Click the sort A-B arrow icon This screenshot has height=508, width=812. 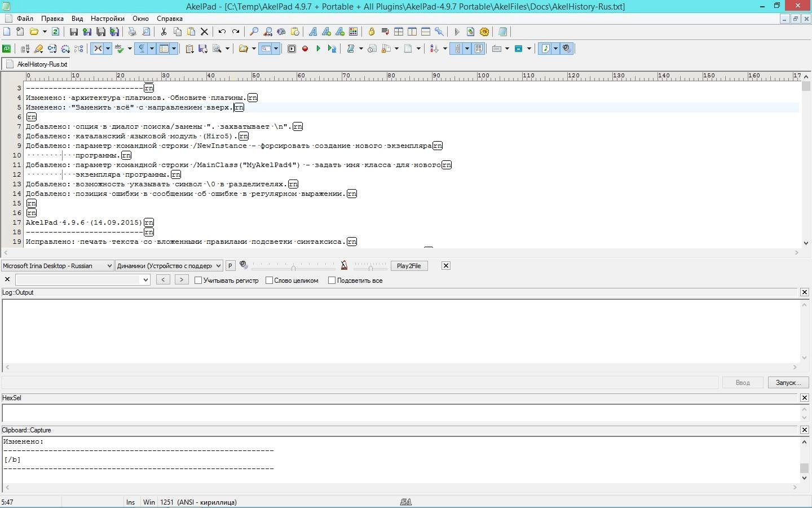pos(434,49)
